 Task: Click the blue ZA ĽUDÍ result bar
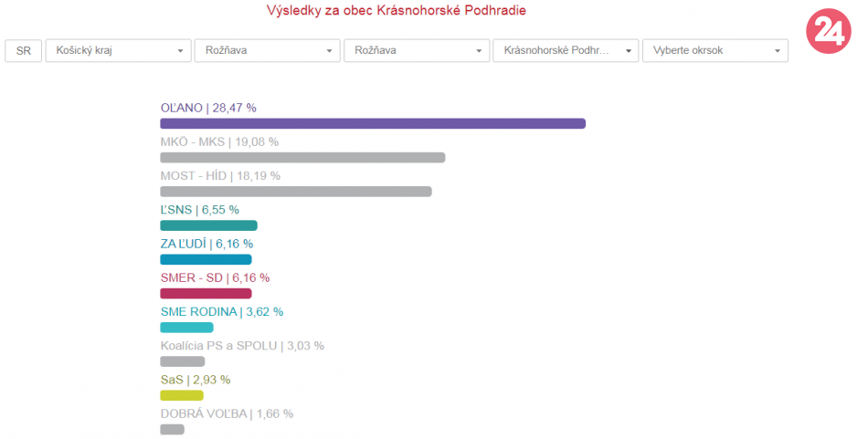206,259
